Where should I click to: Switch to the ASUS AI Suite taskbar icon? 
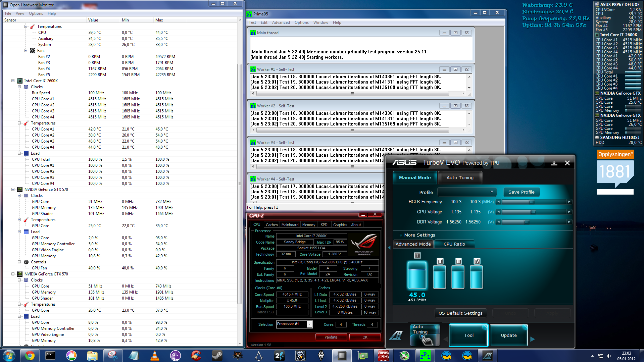(488, 356)
